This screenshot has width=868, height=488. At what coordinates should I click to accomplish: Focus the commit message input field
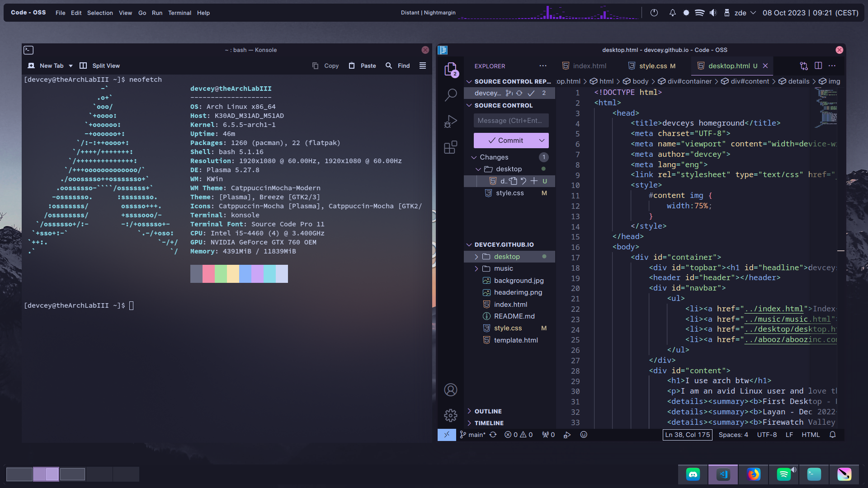[x=511, y=121]
